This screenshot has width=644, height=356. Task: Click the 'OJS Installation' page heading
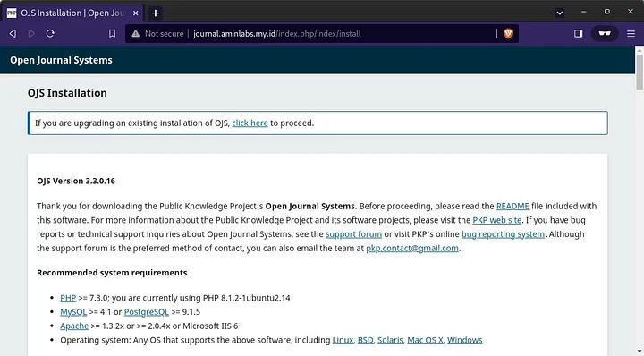67,93
